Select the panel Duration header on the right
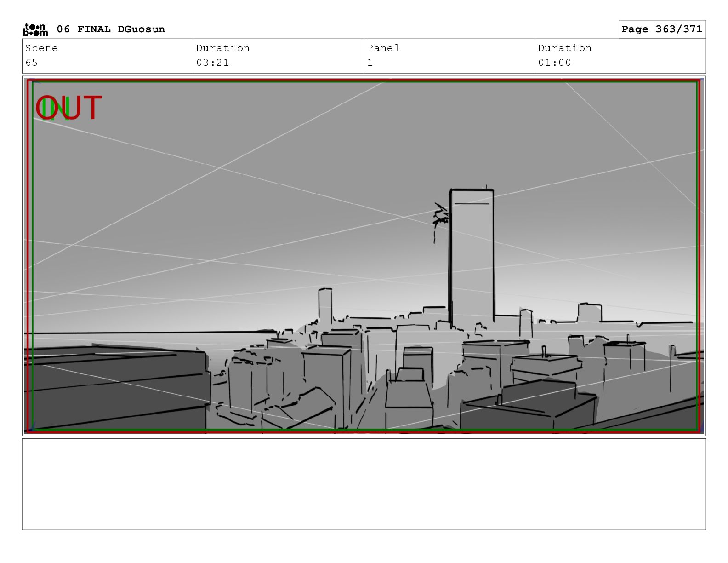The height and width of the screenshot is (563, 728). coord(564,48)
